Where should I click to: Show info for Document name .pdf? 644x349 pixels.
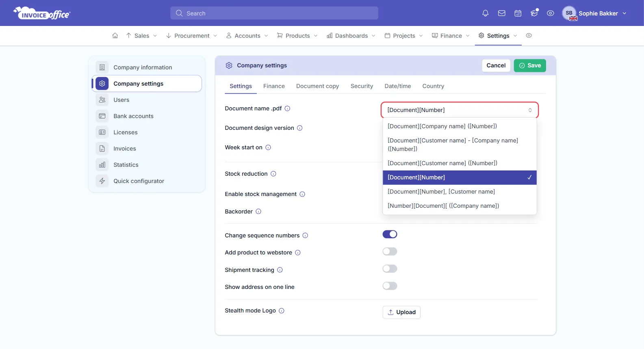(287, 108)
